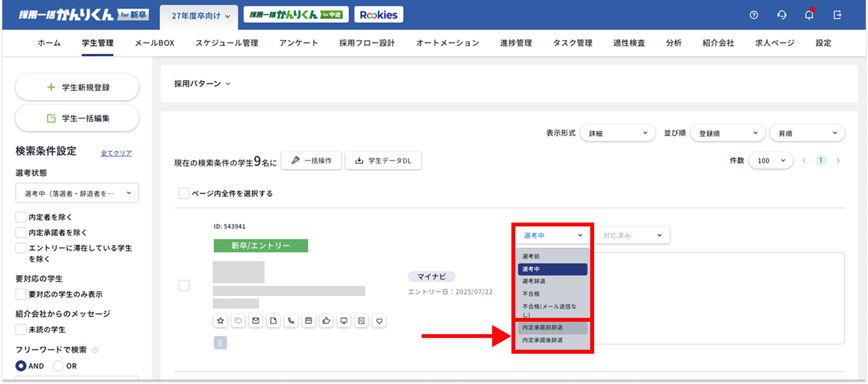The height and width of the screenshot is (384, 868).
Task: Click the heart icon on student card
Action: pyautogui.click(x=379, y=321)
